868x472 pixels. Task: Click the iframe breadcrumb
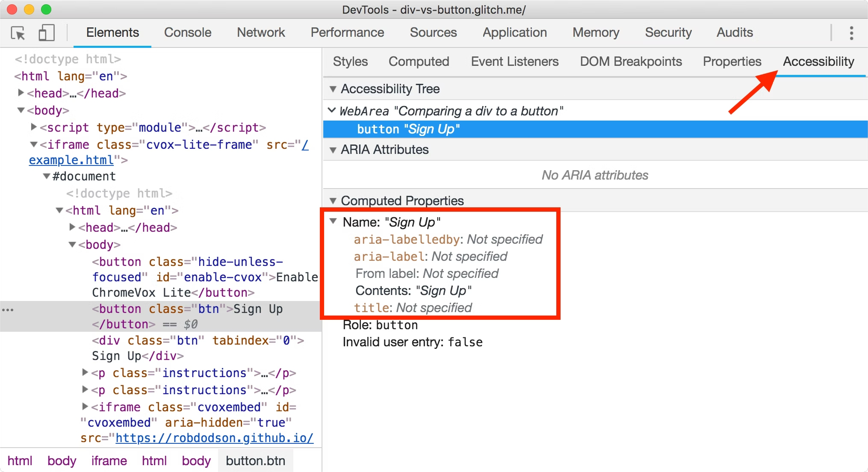[109, 461]
